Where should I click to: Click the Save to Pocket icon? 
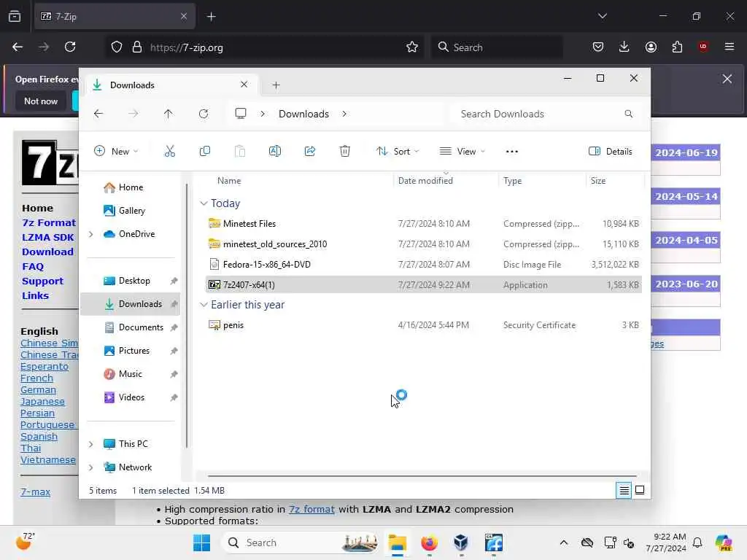point(598,47)
